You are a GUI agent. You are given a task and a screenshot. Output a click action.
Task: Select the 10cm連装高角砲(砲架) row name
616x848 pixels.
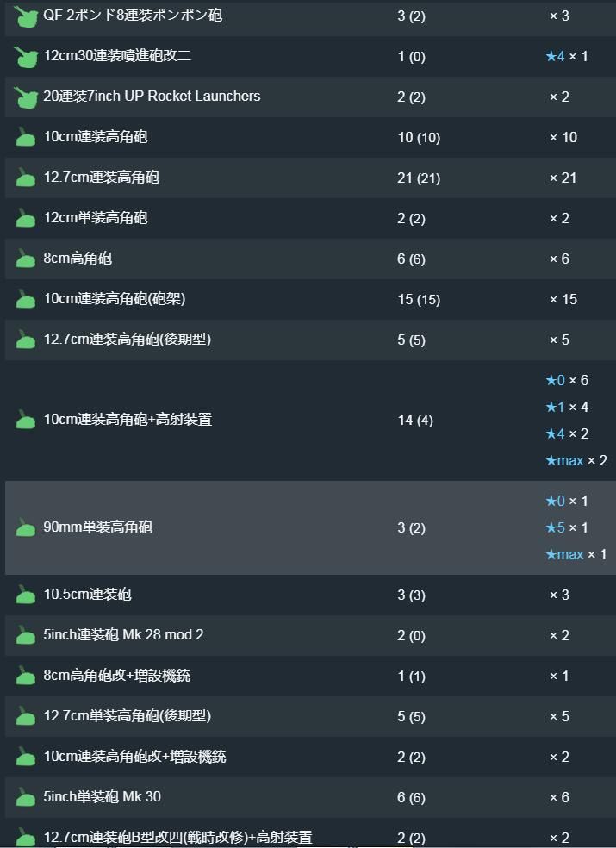point(115,299)
